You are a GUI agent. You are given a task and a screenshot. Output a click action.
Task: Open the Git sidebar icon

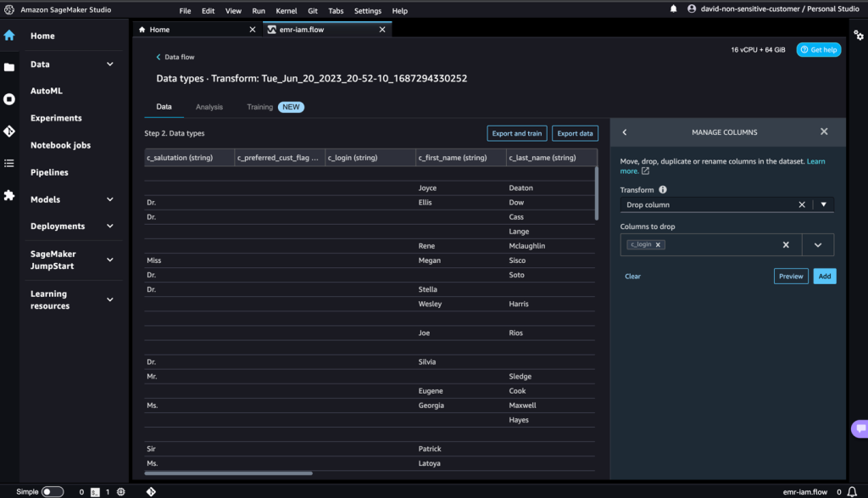coord(9,131)
